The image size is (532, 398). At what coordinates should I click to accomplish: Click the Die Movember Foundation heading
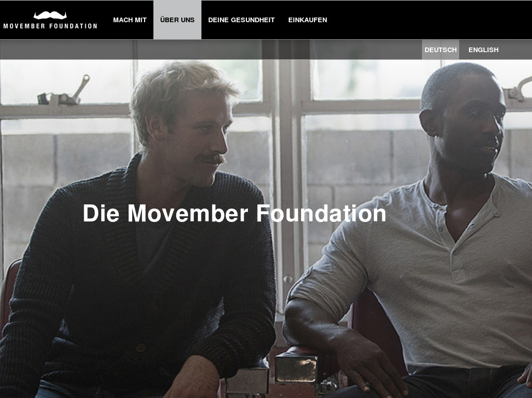click(x=234, y=213)
